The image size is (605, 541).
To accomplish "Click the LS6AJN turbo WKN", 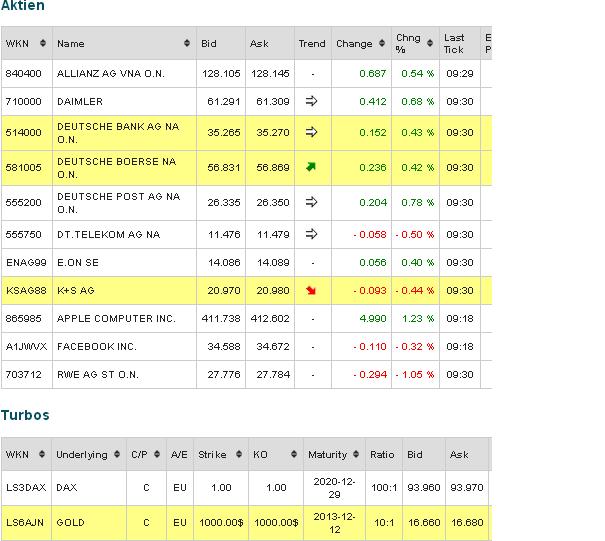I will click(x=25, y=522).
